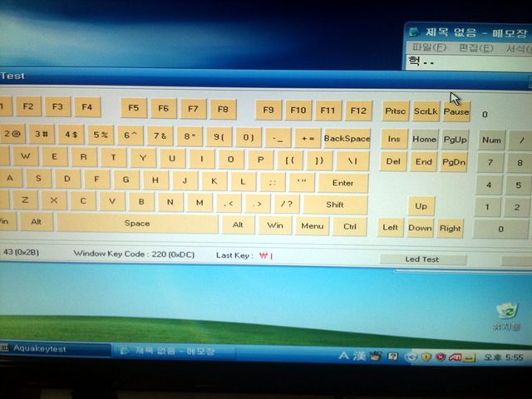Click the taskbar clock 5:55
This screenshot has width=532, height=399.
pyautogui.click(x=504, y=357)
